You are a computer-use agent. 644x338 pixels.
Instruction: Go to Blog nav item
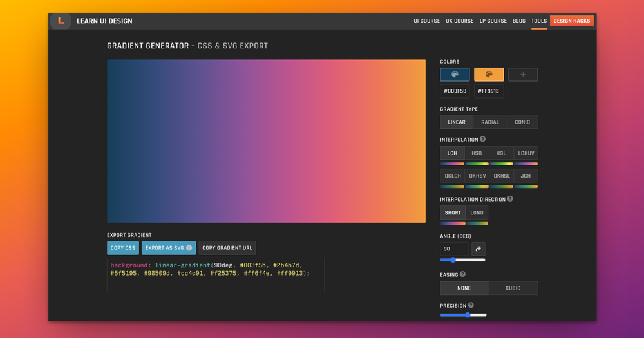point(518,21)
